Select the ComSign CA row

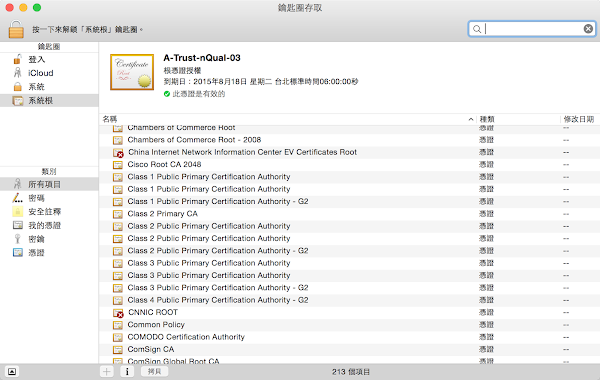pyautogui.click(x=349, y=349)
